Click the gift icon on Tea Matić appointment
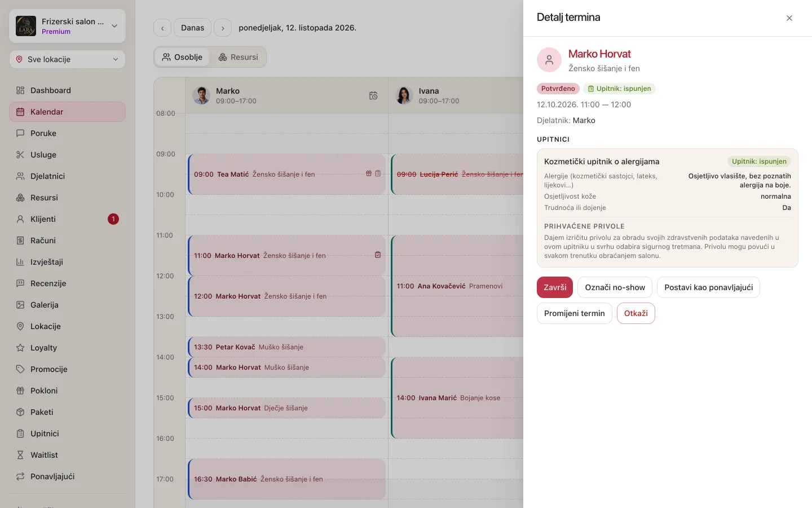Image resolution: width=812 pixels, height=508 pixels. pyautogui.click(x=369, y=174)
